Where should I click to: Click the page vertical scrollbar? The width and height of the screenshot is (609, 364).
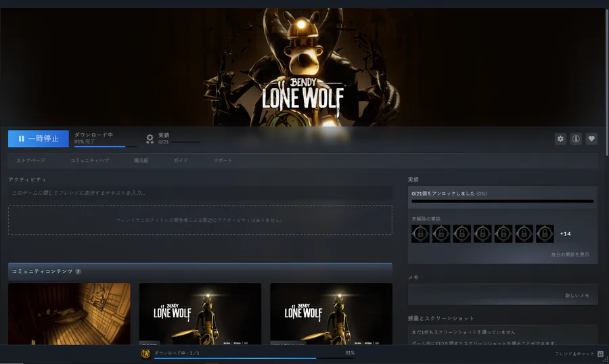[607, 82]
